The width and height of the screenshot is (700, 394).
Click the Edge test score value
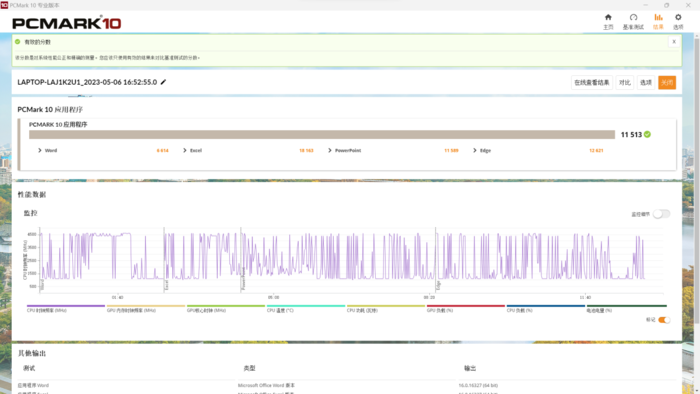tap(596, 150)
